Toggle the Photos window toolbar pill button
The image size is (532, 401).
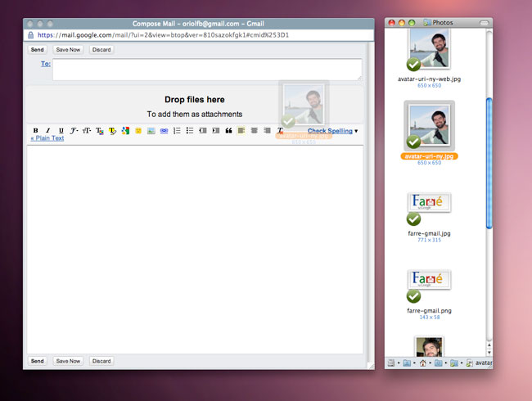(485, 23)
